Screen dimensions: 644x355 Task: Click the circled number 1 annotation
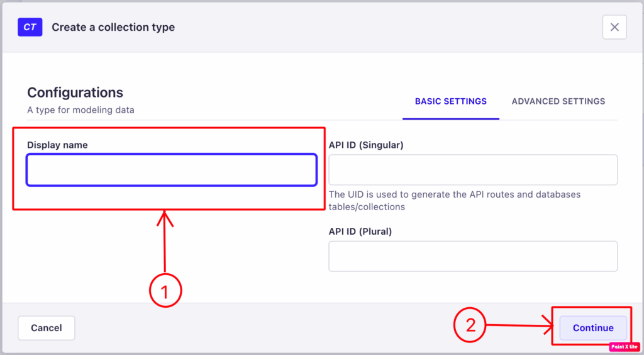(x=165, y=291)
